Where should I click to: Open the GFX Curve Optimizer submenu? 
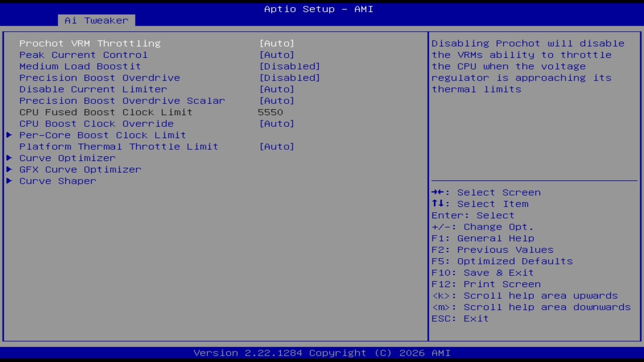(x=80, y=169)
